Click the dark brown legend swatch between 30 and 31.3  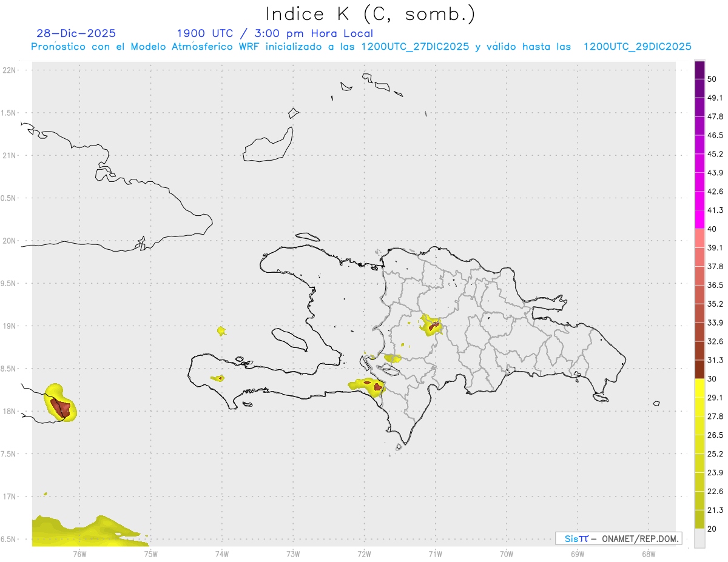pos(699,369)
